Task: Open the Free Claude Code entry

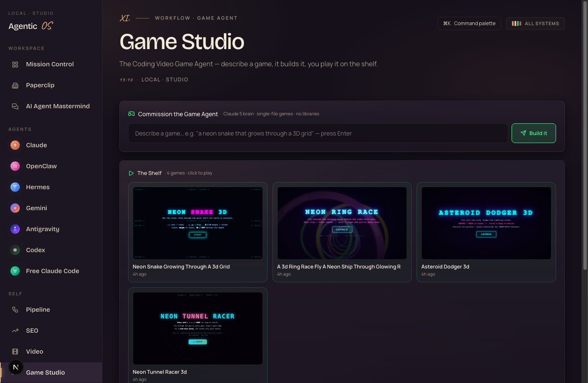Action: [x=51, y=271]
